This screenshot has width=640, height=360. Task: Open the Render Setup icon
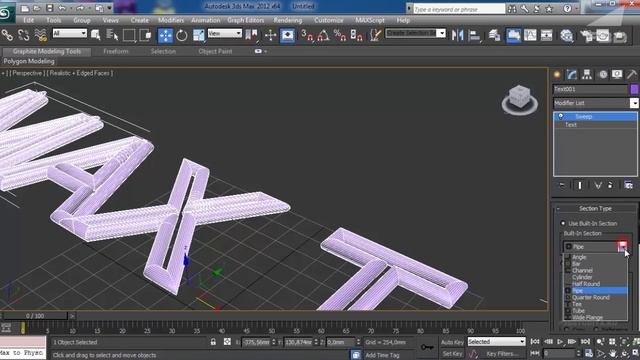click(587, 36)
